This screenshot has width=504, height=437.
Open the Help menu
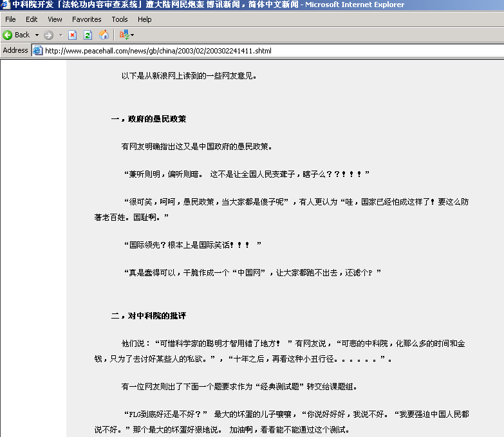pos(144,19)
